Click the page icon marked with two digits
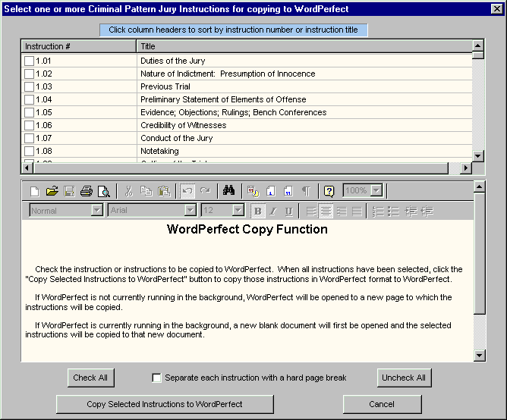 coord(288,191)
